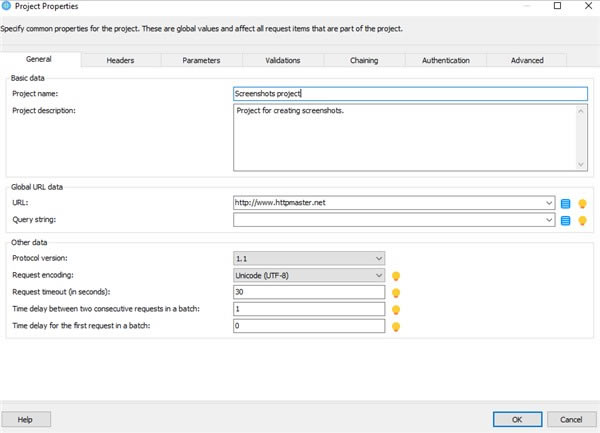This screenshot has width=600, height=433.
Task: Click the blue list icon beside URL field
Action: [565, 203]
